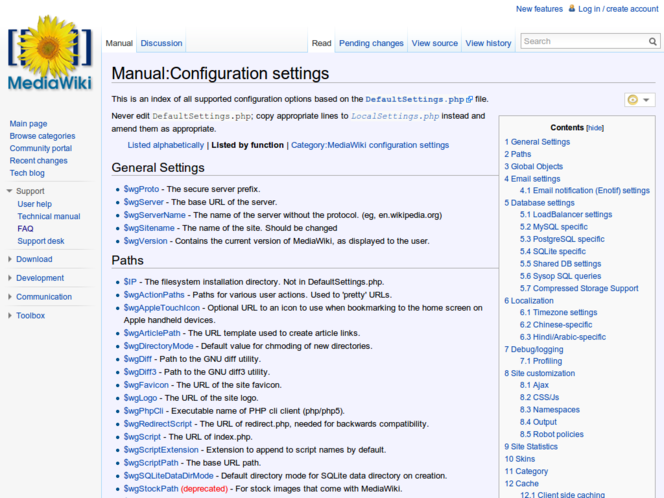The image size is (664, 498).
Task: Click the View source tab
Action: coord(434,43)
